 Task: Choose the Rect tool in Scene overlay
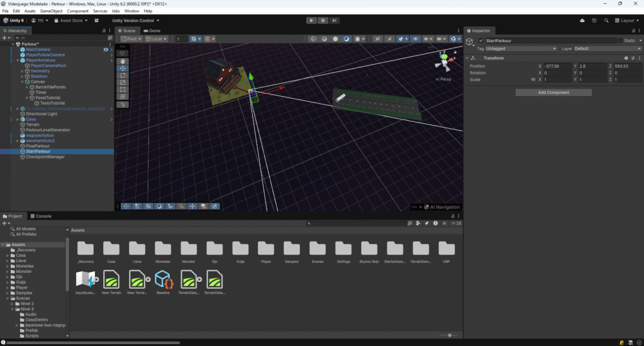[123, 89]
